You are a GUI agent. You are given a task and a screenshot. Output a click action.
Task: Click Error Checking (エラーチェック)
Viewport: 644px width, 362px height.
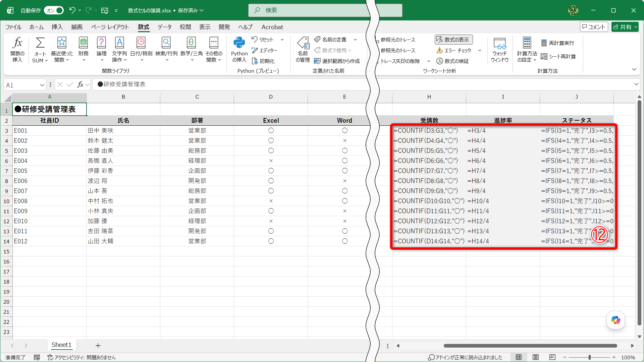454,50
